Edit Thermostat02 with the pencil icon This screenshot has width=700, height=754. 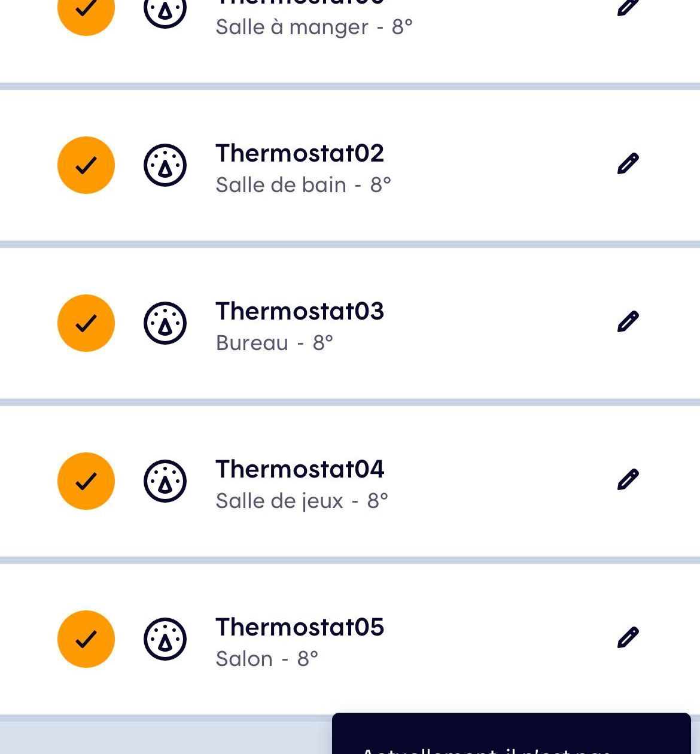pyautogui.click(x=628, y=163)
